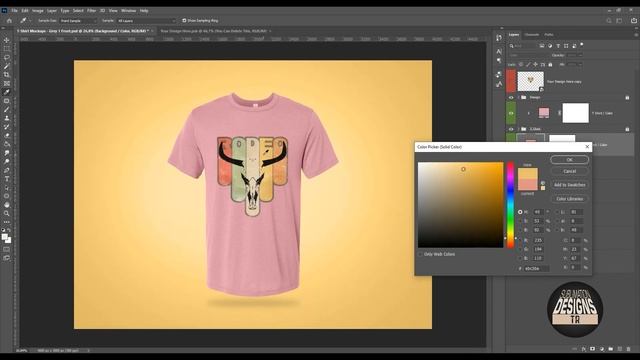Lock image pixels brush icon
The image size is (640, 360).
528,64
